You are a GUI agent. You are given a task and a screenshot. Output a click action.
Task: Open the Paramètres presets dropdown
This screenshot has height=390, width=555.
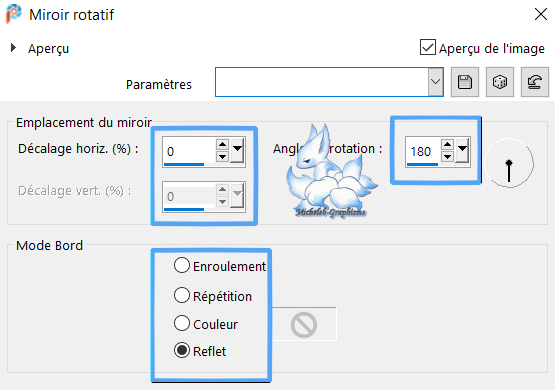(435, 82)
